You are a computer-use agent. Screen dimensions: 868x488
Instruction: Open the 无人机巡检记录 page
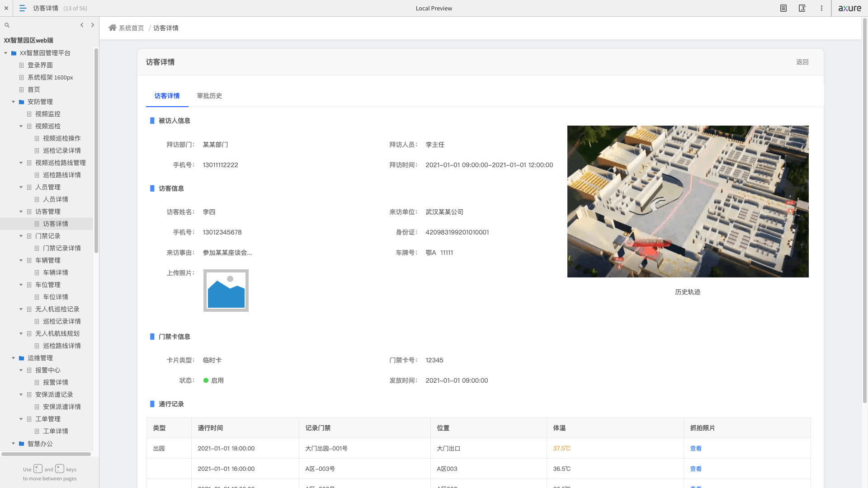[57, 309]
